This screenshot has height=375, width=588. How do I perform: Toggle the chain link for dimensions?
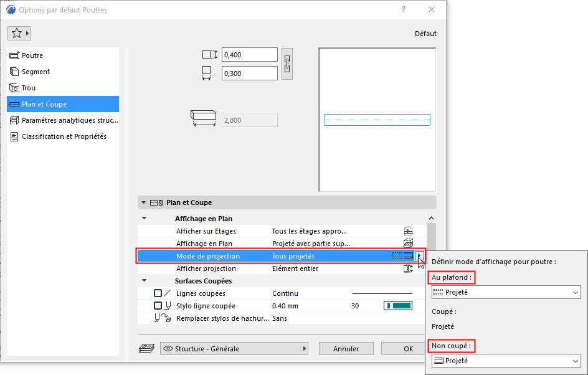[x=287, y=64]
